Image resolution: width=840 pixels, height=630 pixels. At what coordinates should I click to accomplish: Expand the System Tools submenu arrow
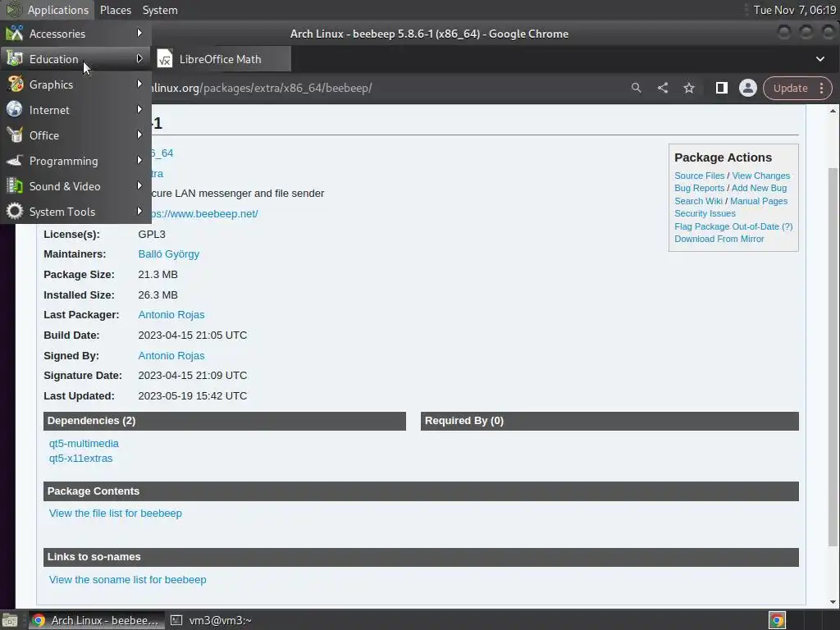pyautogui.click(x=139, y=211)
